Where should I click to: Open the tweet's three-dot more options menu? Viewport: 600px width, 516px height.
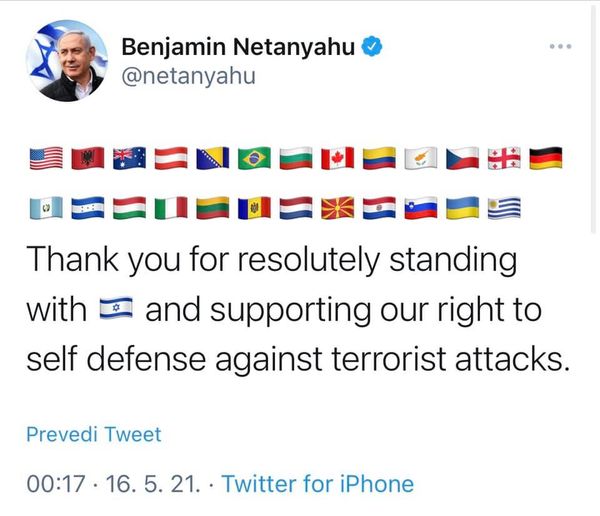(563, 47)
